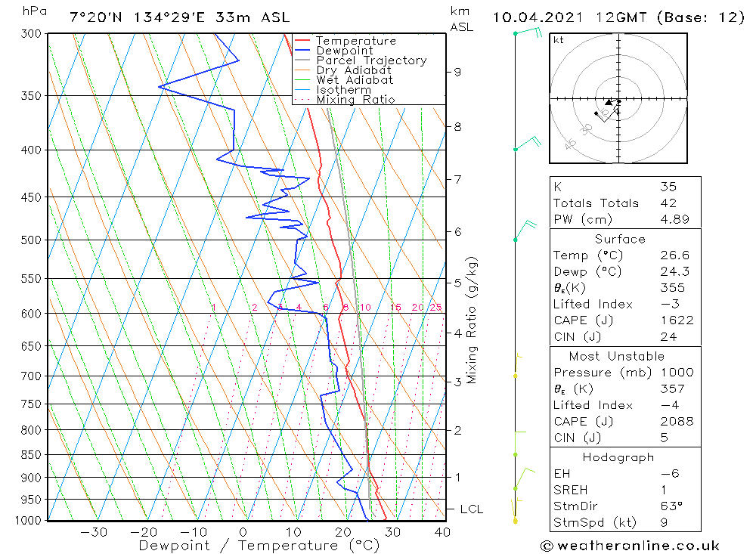This screenshot has width=756, height=554.
Task: Click the surface Dewp value 24.3
Action: pyautogui.click(x=674, y=271)
